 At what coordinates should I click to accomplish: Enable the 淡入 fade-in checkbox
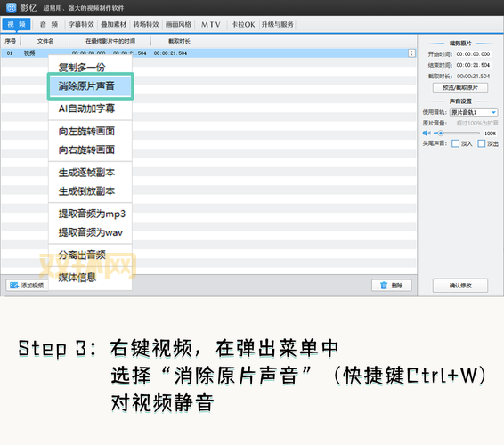point(455,143)
